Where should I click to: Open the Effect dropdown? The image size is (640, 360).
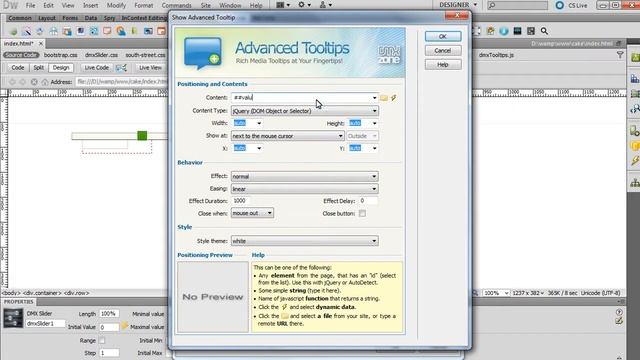click(x=304, y=176)
